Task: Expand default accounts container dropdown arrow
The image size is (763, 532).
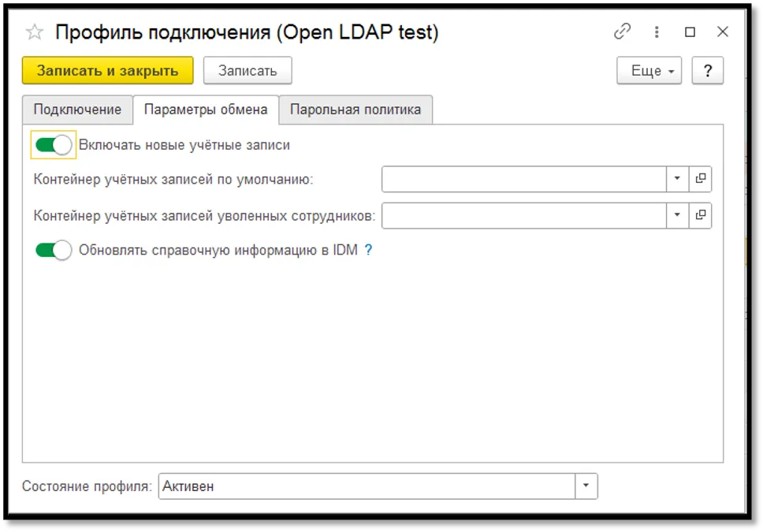Action: point(676,179)
